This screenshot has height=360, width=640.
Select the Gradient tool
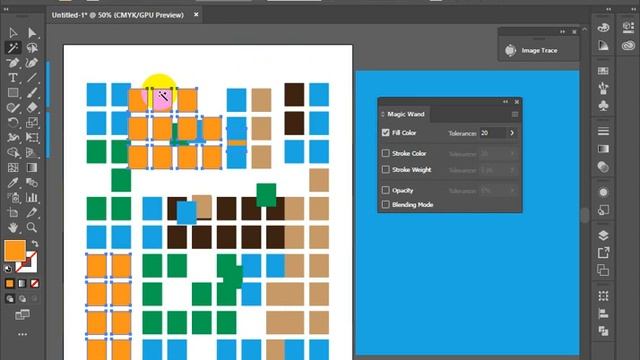(x=32, y=167)
